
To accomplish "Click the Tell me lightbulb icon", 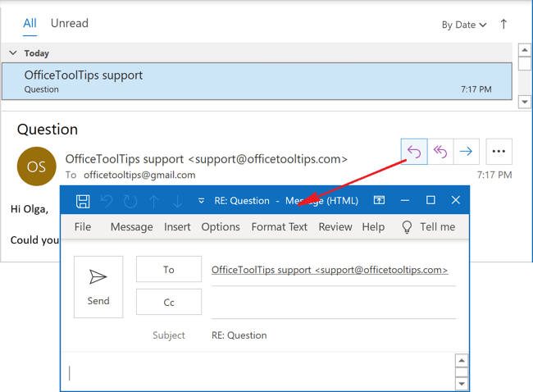I will click(407, 227).
